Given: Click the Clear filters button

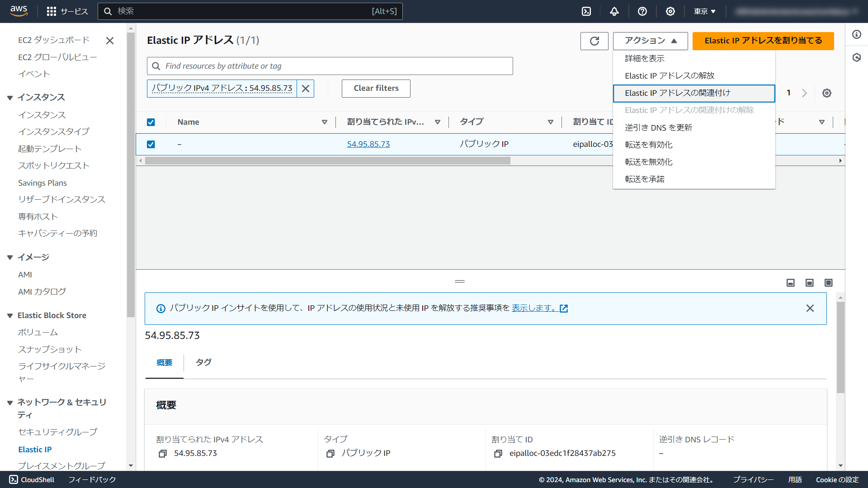Looking at the screenshot, I should 376,89.
